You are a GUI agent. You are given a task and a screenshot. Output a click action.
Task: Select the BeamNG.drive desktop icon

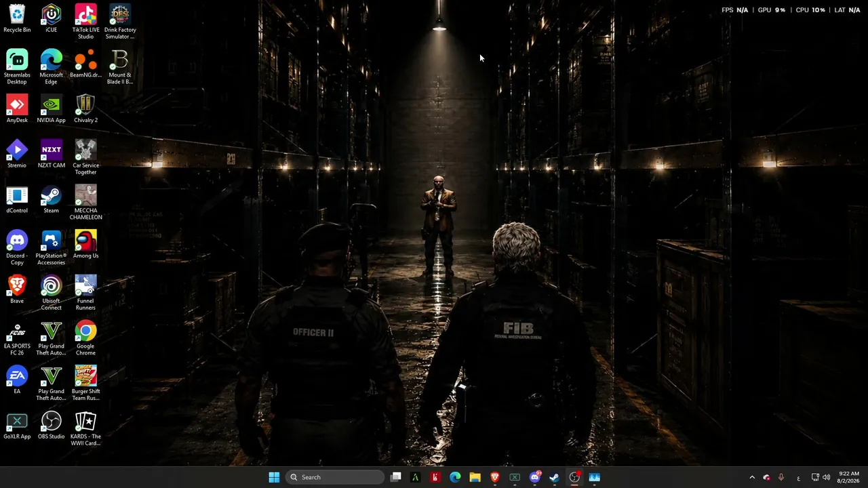coord(85,64)
